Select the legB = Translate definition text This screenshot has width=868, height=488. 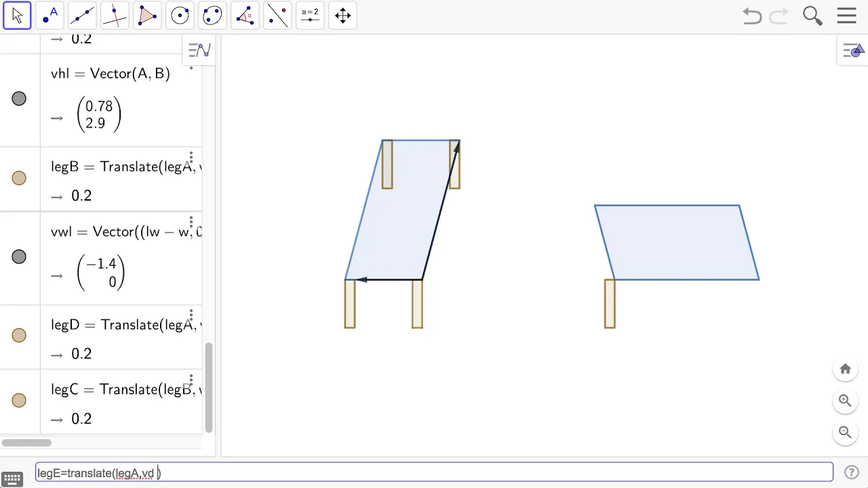pyautogui.click(x=126, y=167)
